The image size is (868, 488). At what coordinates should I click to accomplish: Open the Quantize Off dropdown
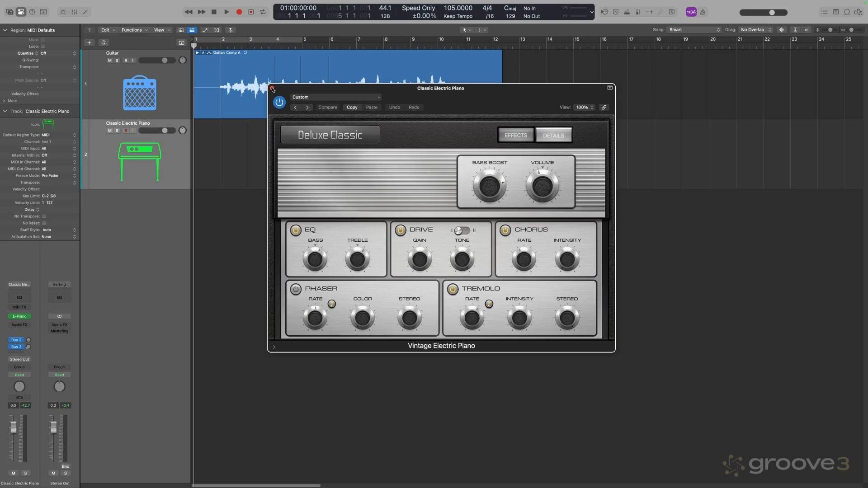pyautogui.click(x=59, y=53)
